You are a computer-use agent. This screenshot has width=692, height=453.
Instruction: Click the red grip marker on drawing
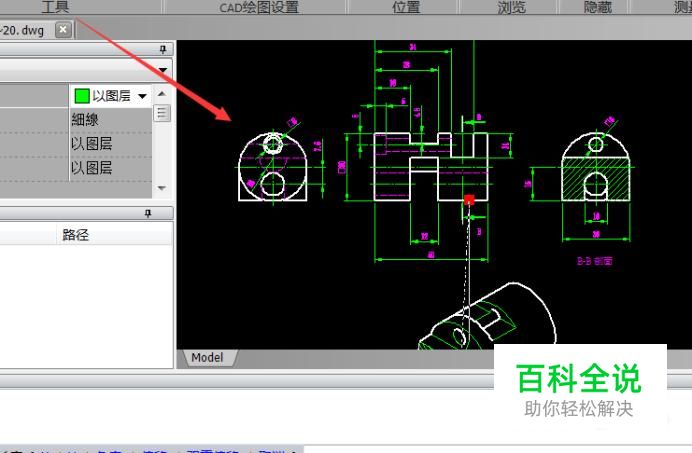pyautogui.click(x=469, y=200)
